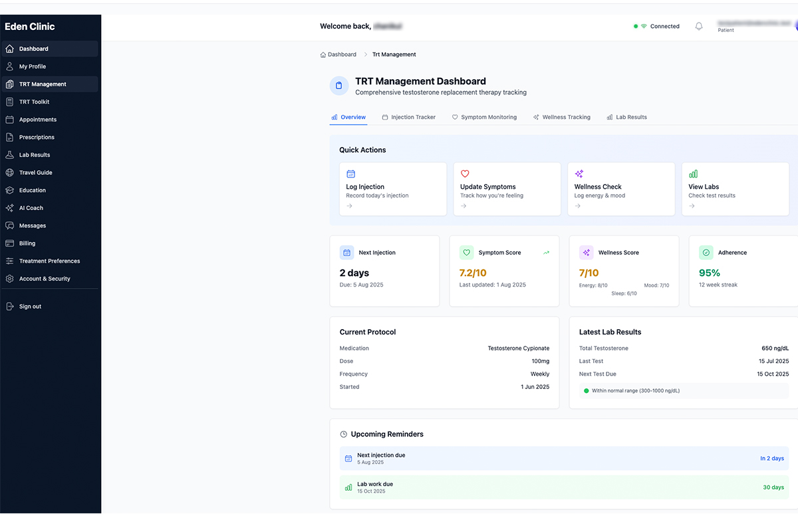798x532 pixels.
Task: Open the AI Coach section
Action: (x=30, y=207)
